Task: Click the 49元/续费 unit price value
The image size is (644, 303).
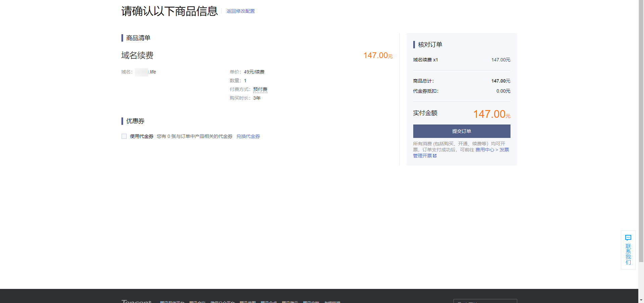Action: (254, 72)
